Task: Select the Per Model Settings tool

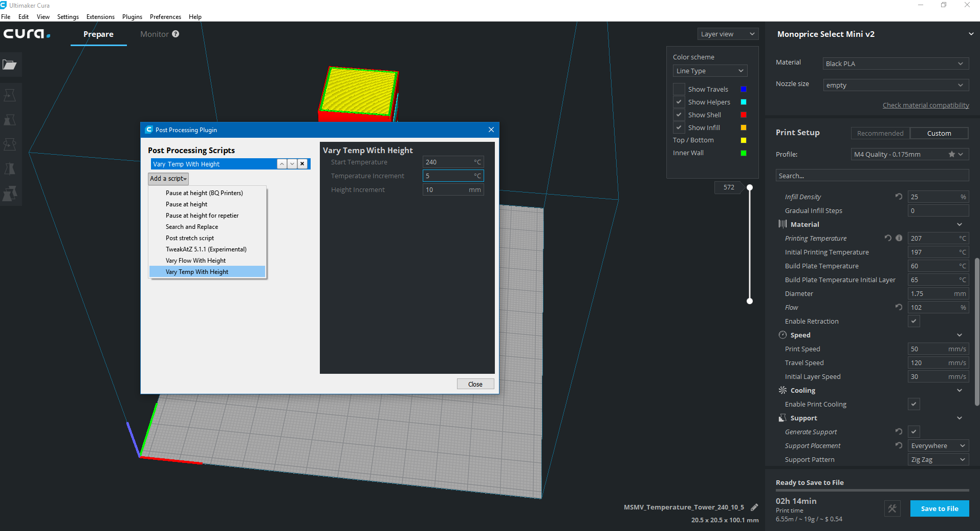Action: pos(10,194)
